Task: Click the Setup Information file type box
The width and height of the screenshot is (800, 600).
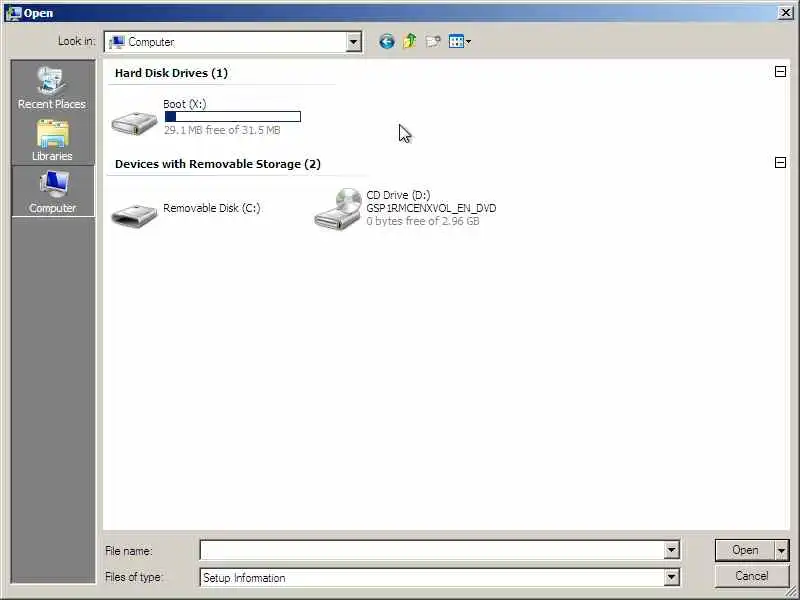Action: pos(433,578)
